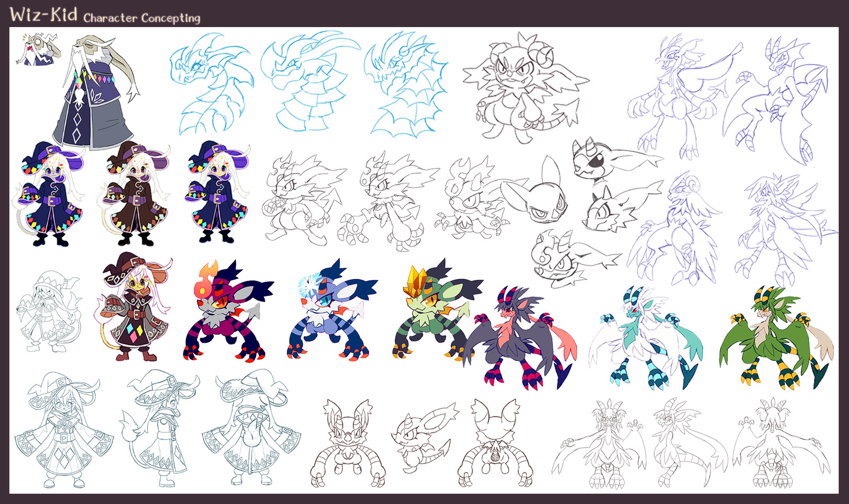Viewport: 849px width, 504px height.
Task: Click the "Wiz-Kid" title text
Action: click(44, 14)
